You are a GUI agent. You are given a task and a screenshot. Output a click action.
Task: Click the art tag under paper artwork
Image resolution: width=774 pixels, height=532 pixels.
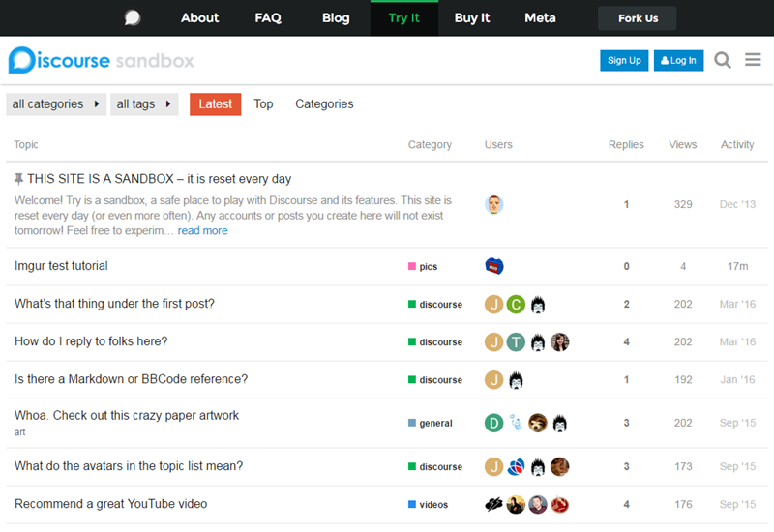click(19, 432)
